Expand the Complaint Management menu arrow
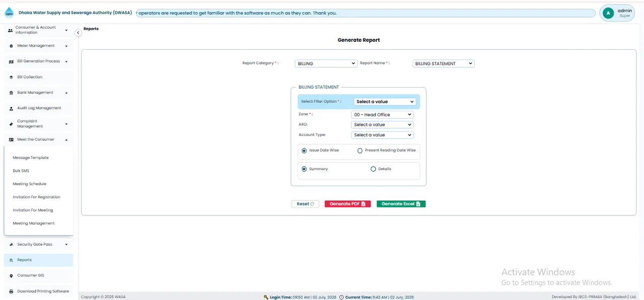The image size is (644, 300). coord(66,124)
